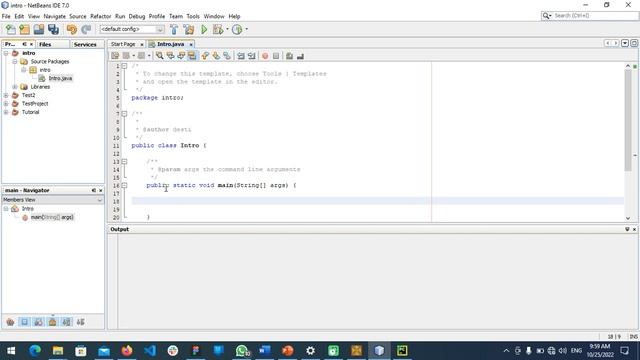Toggle Show Non-Public Members filter in Navigator
640x360 pixels.
pyautogui.click(x=53, y=322)
